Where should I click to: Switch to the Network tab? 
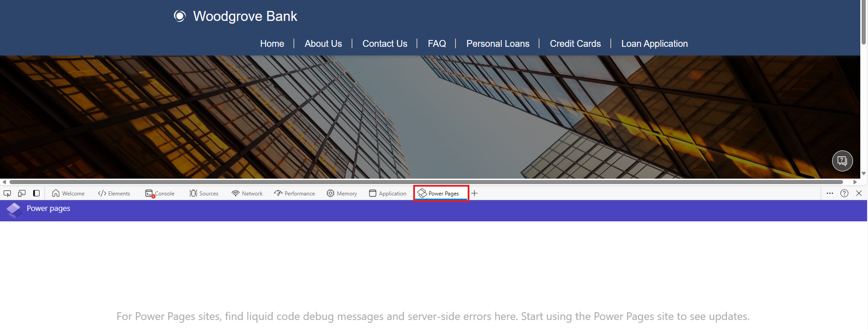pyautogui.click(x=247, y=193)
